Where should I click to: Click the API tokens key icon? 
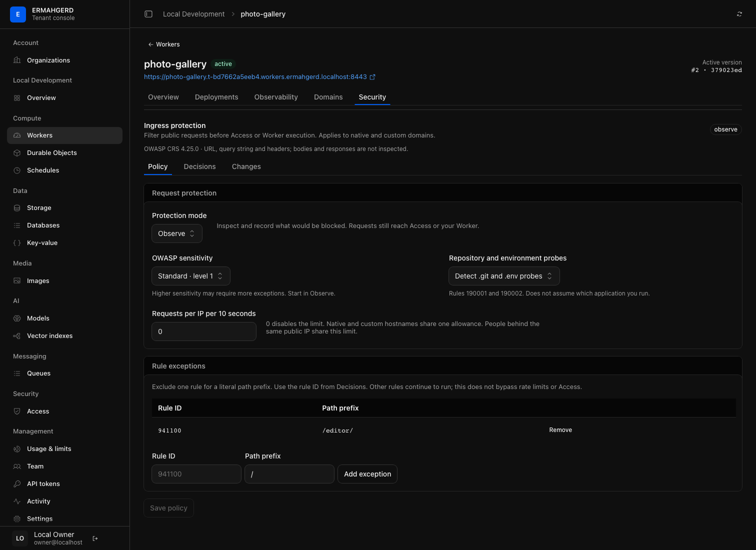[x=17, y=484]
